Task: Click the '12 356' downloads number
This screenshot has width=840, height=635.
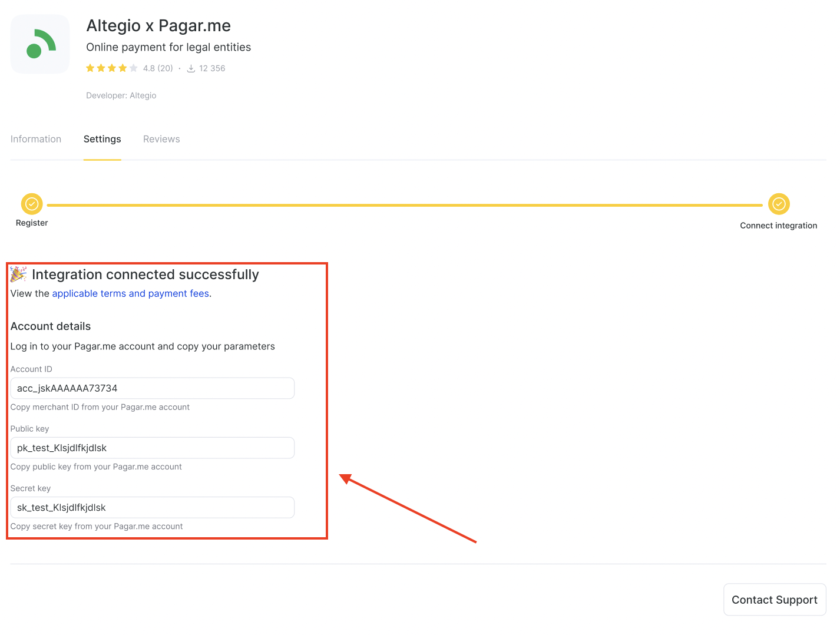Action: [212, 68]
